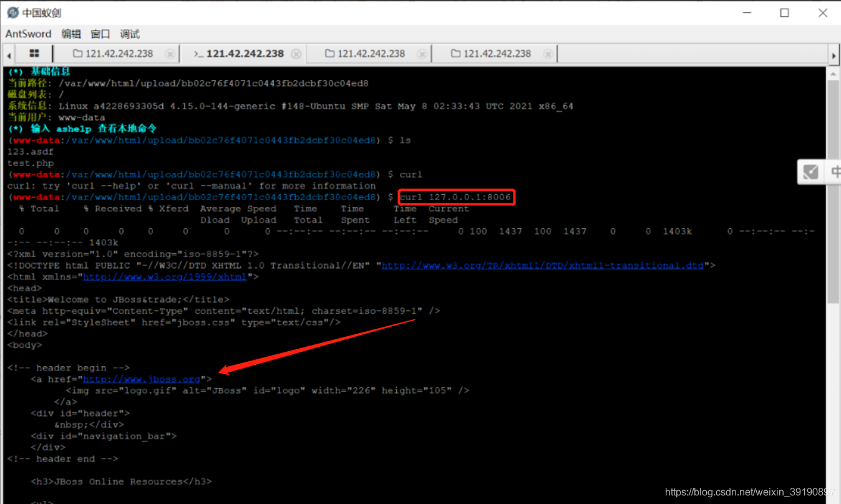Open the www.jboss.org link
Screen dimensions: 841x504
(x=142, y=379)
